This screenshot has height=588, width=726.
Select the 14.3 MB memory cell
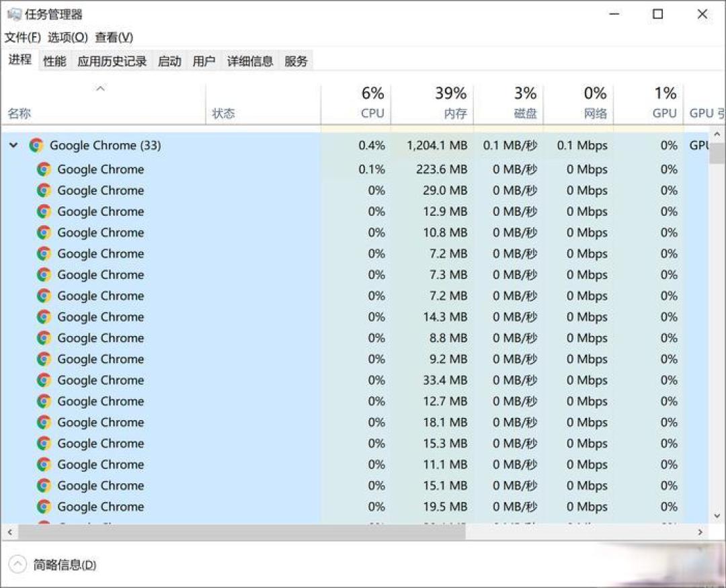445,317
